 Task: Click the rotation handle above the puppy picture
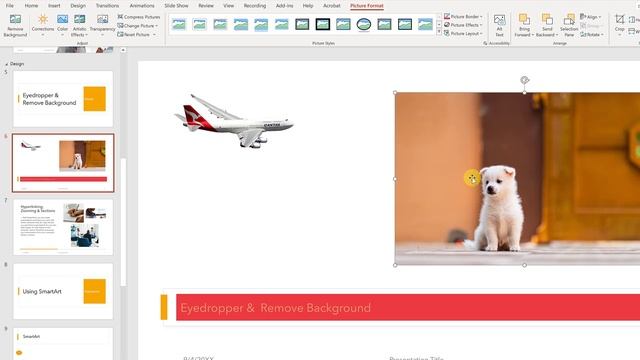(524, 80)
